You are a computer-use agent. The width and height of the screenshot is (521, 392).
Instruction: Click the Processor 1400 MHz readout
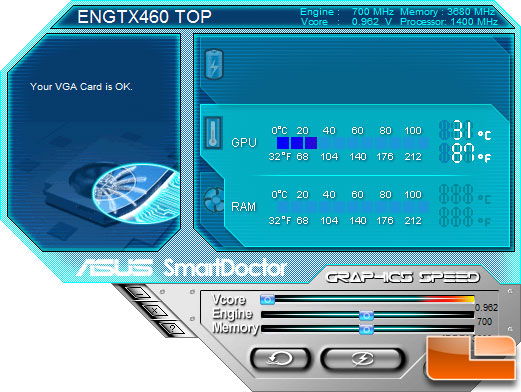click(x=449, y=22)
